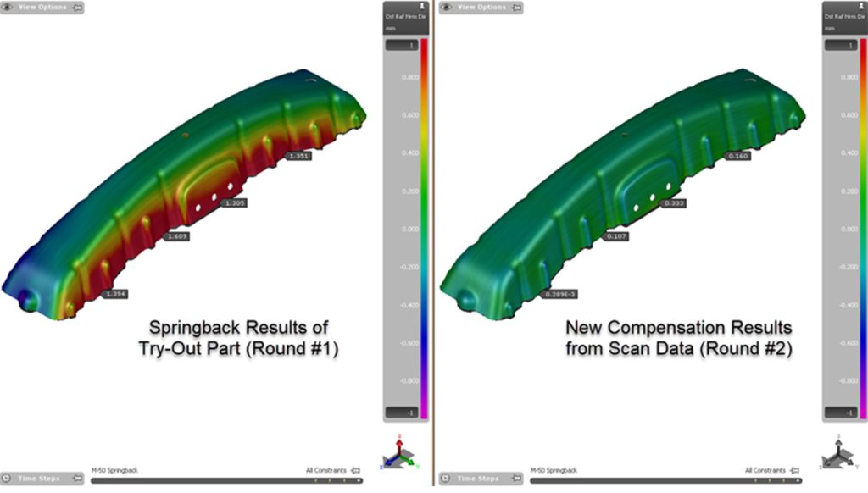Select the 1.409 measurement label
The width and height of the screenshot is (868, 493).
click(x=178, y=236)
